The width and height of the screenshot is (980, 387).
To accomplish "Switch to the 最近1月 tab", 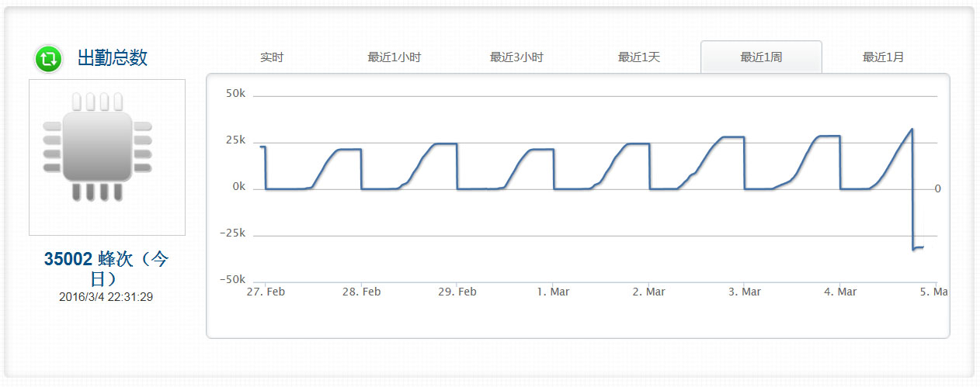I will (883, 57).
